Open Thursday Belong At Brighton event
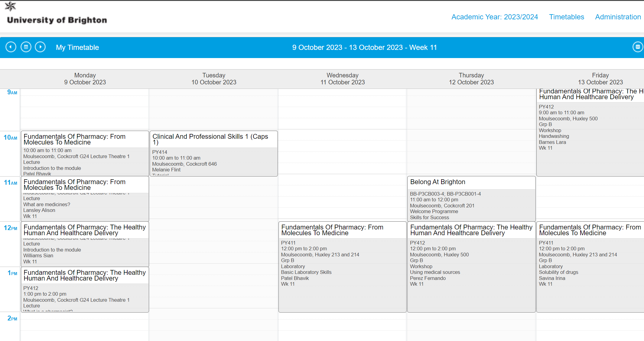Viewport: 644px width, 341px height. 471,199
